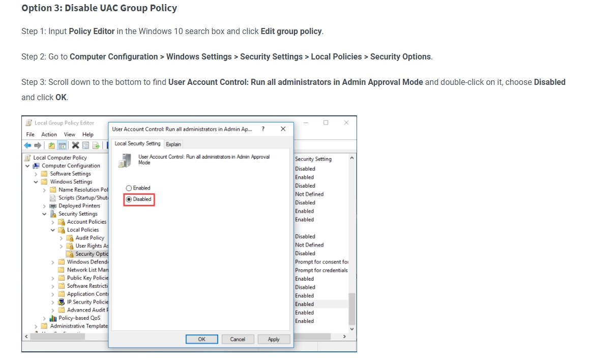Image resolution: width=589 pixels, height=364 pixels.
Task: Select the Advanced Audit tree item
Action: (x=87, y=310)
